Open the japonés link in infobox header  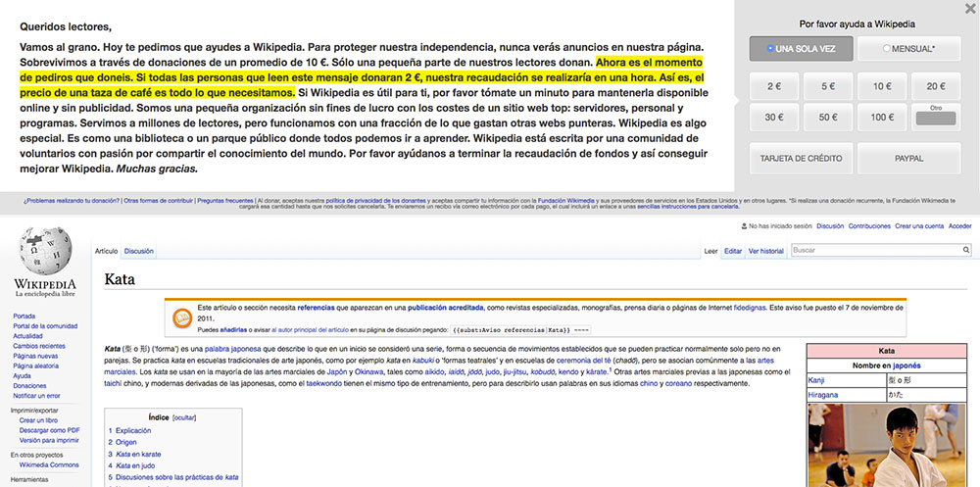tap(906, 365)
